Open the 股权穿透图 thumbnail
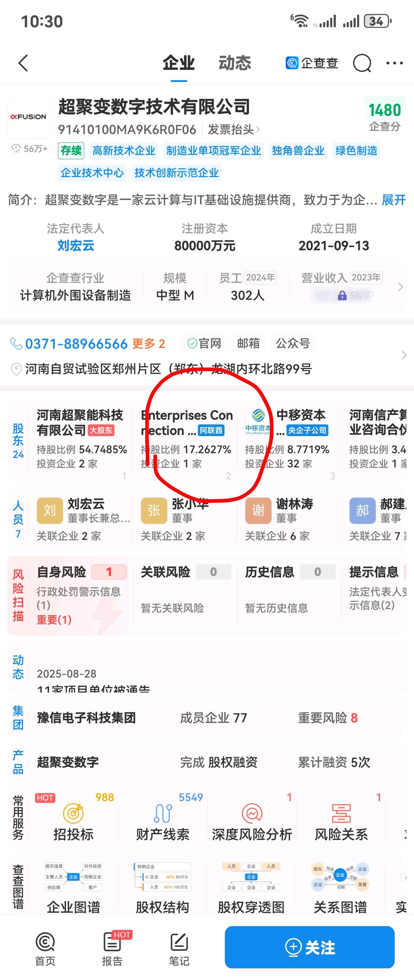The height and width of the screenshot is (980, 414). tap(251, 886)
